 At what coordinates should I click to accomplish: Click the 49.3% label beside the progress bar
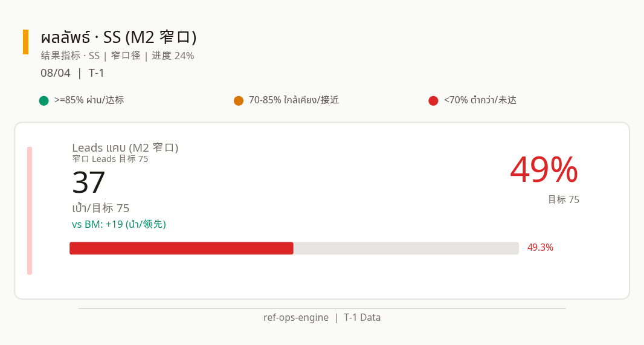click(540, 248)
